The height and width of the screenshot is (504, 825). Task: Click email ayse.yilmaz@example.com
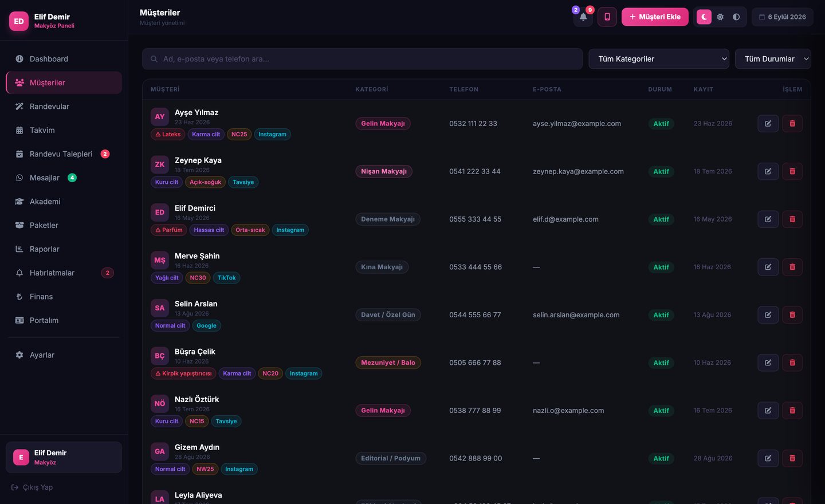577,124
